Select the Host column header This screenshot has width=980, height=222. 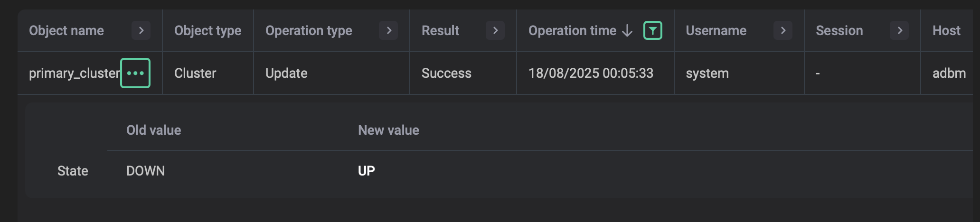(x=946, y=31)
